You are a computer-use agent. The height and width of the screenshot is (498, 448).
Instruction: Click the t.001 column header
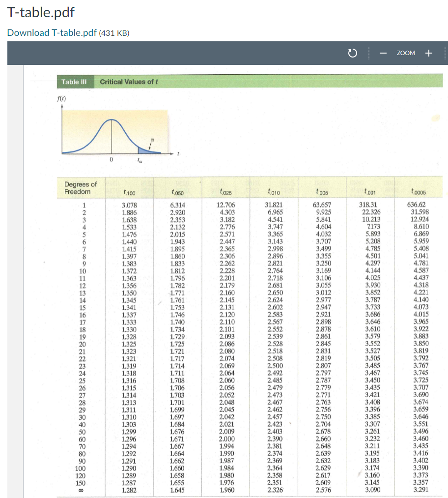click(370, 192)
